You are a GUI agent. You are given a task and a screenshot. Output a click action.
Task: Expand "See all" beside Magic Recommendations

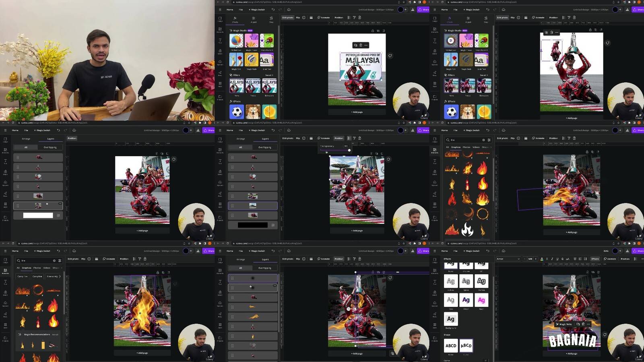[x=55, y=335]
